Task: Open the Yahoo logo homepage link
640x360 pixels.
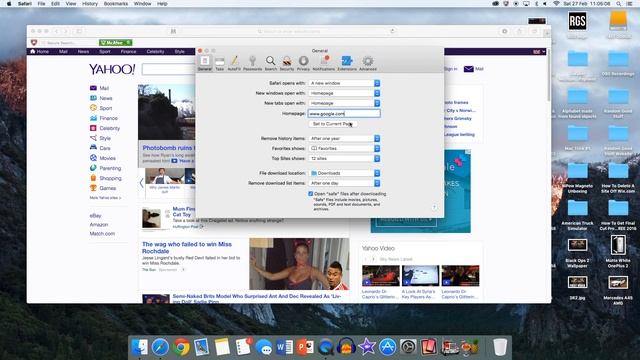Action: pos(112,69)
